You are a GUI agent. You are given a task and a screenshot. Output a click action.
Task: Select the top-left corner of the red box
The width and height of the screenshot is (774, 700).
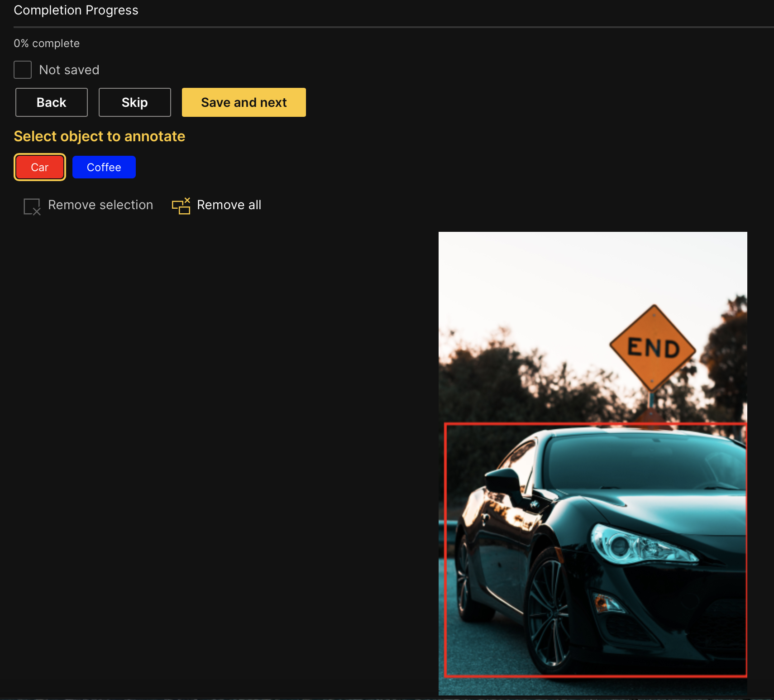tap(445, 424)
